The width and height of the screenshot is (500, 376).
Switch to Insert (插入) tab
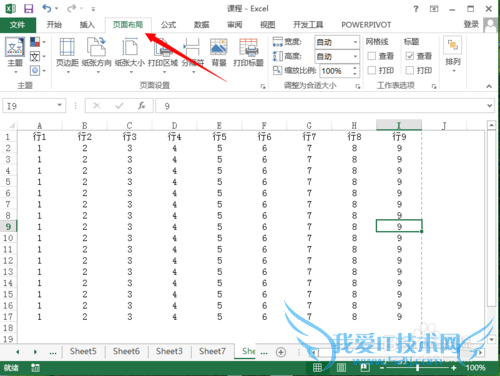point(87,25)
